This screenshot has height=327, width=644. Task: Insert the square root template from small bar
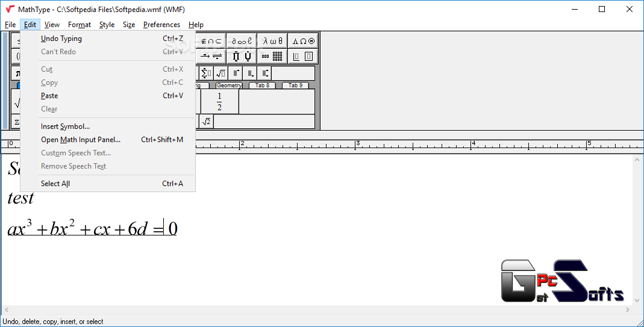[220, 73]
